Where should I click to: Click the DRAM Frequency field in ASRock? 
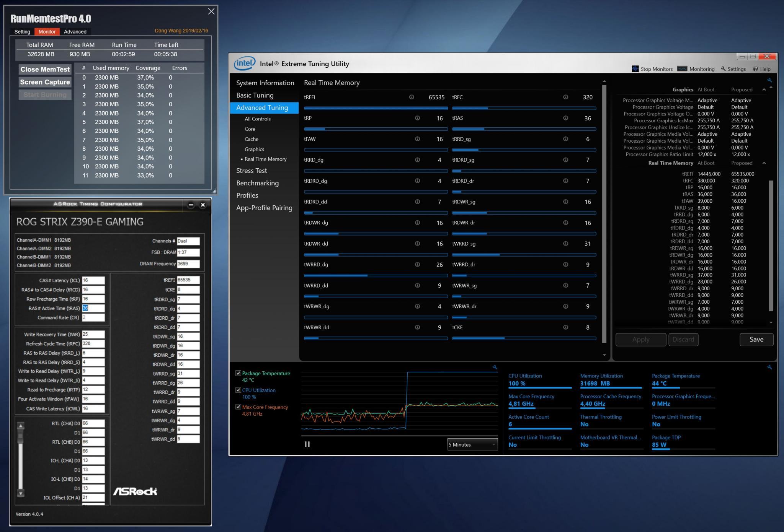tap(188, 264)
